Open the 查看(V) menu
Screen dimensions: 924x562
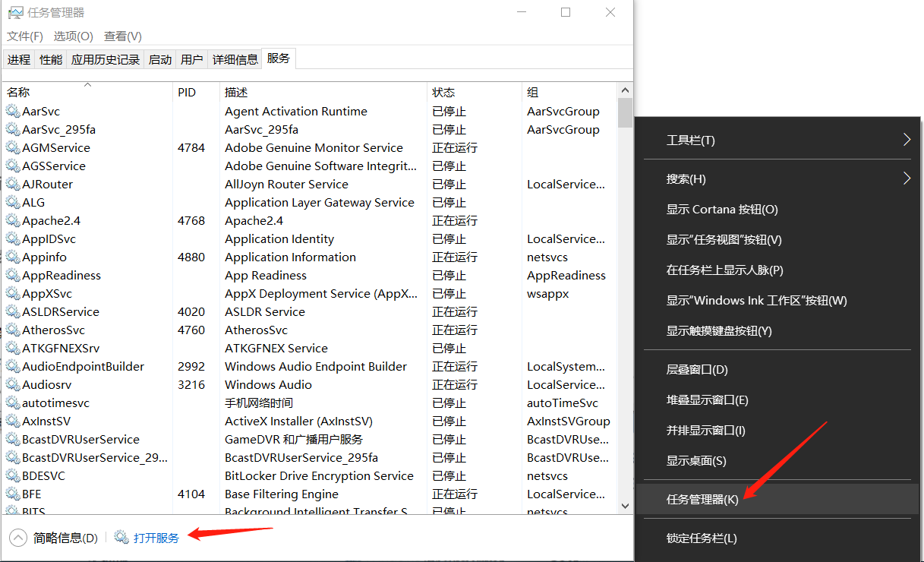pos(123,36)
